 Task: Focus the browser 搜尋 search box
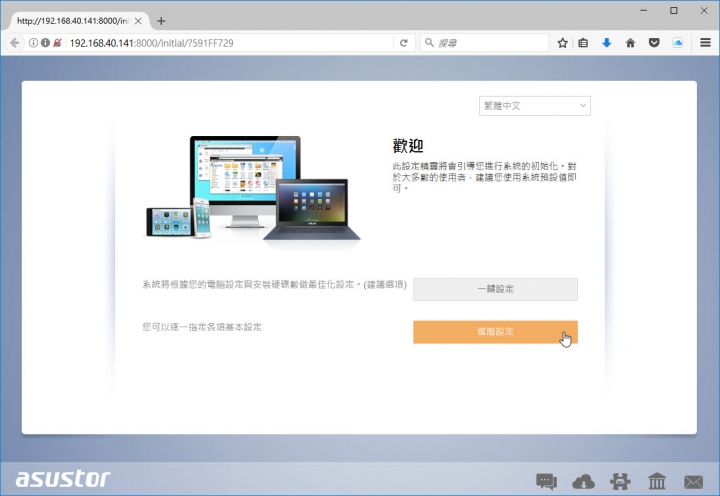[x=484, y=43]
